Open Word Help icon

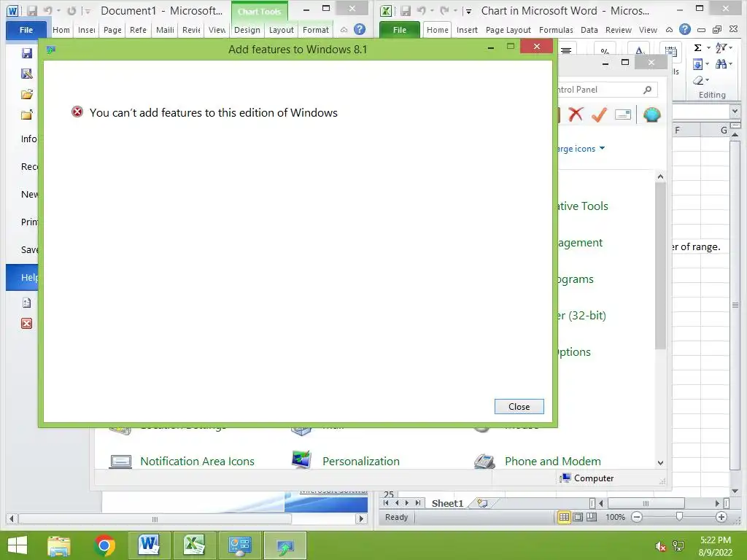(360, 29)
